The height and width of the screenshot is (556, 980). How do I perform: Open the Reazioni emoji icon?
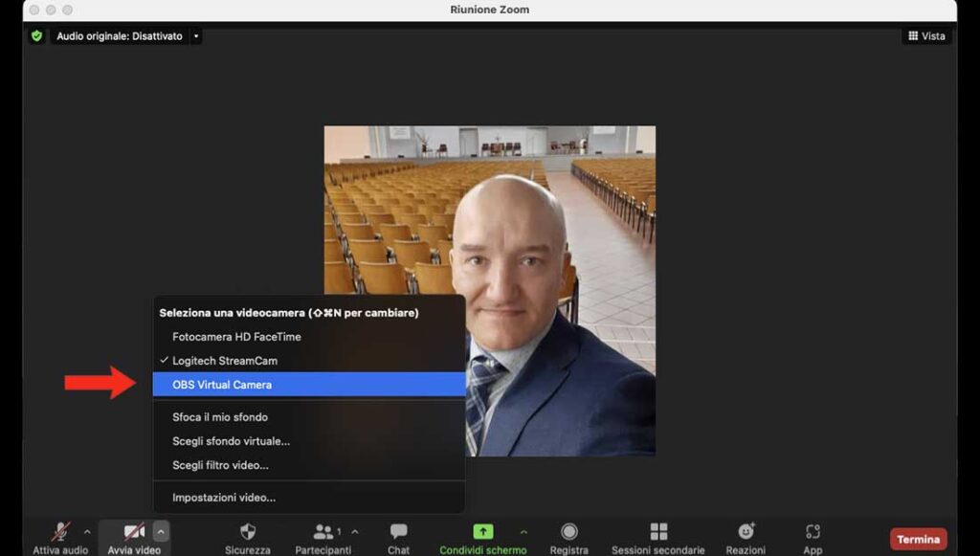[x=746, y=532]
